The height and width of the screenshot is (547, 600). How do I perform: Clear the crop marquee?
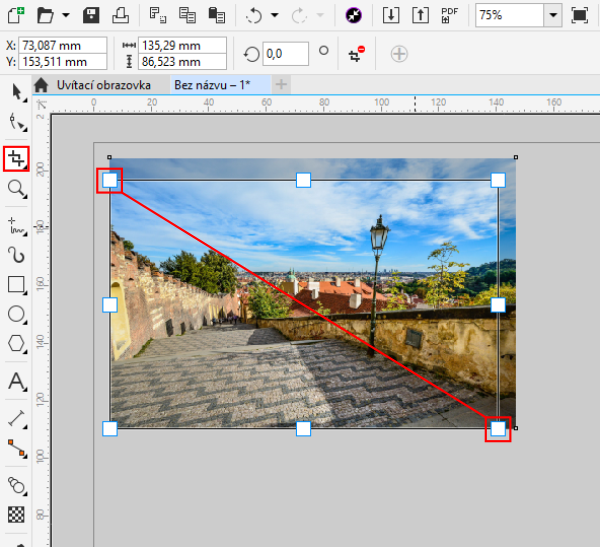coord(356,54)
